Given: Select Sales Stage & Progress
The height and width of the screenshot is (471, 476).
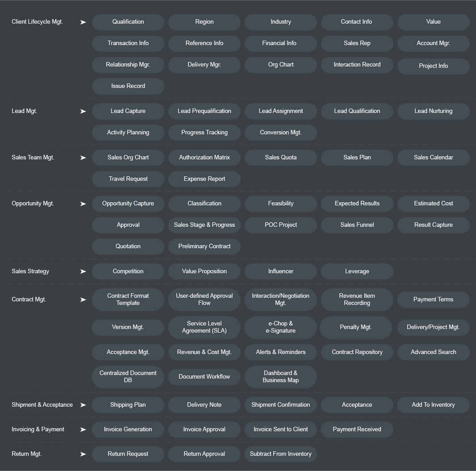Looking at the screenshot, I should pyautogui.click(x=205, y=225).
